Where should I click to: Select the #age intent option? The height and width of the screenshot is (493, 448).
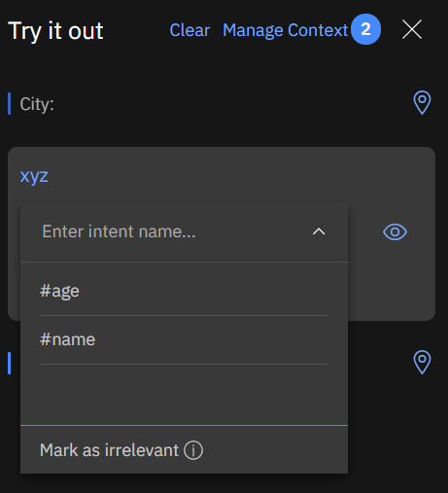coord(184,291)
